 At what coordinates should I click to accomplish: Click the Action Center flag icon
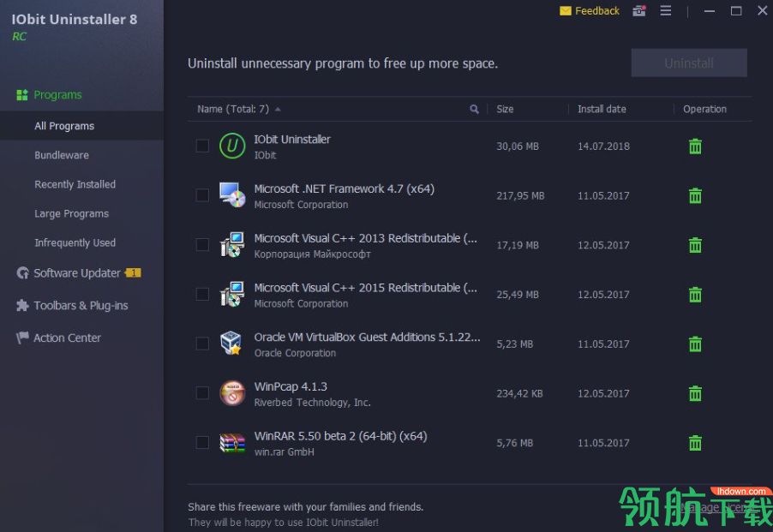[22, 338]
